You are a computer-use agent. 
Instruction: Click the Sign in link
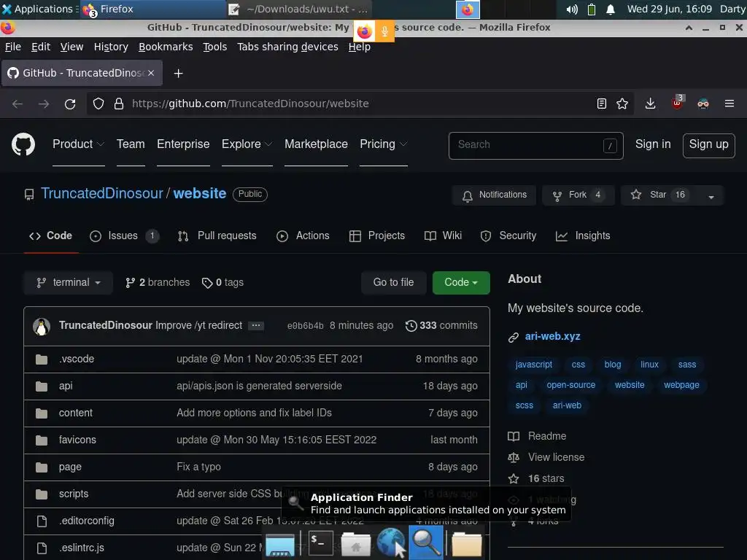pos(653,144)
